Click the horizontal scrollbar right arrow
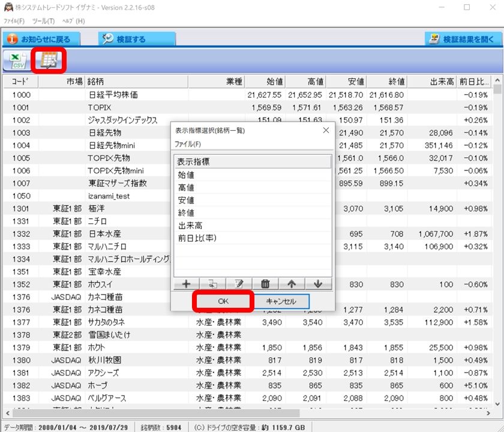Viewport: 504px width, 432px height. click(488, 413)
